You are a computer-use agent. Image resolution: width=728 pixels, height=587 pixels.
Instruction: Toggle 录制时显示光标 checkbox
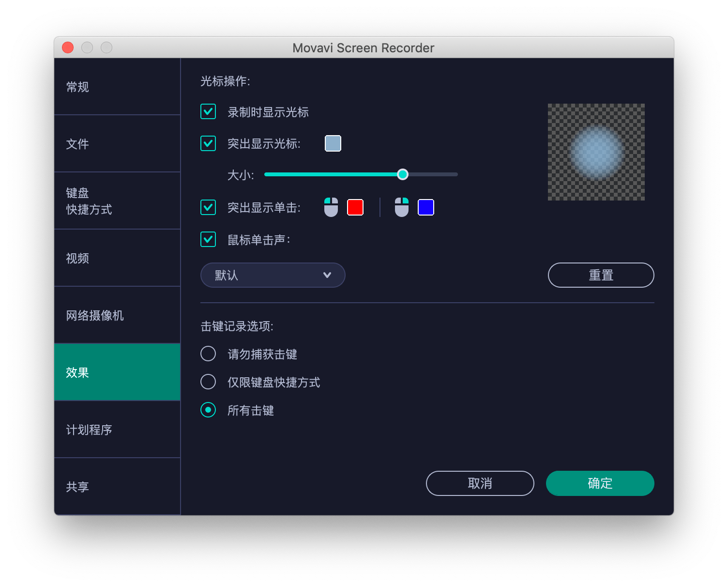[208, 111]
